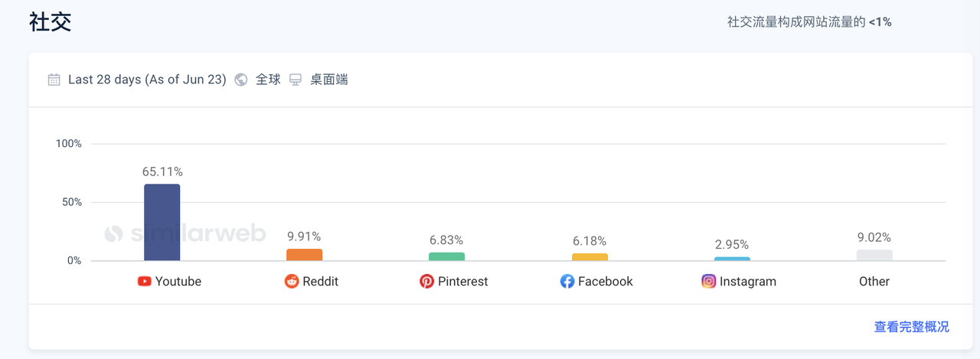Screen dimensions: 980x359
Task: Click the Facebook logo icon
Action: pos(567,282)
